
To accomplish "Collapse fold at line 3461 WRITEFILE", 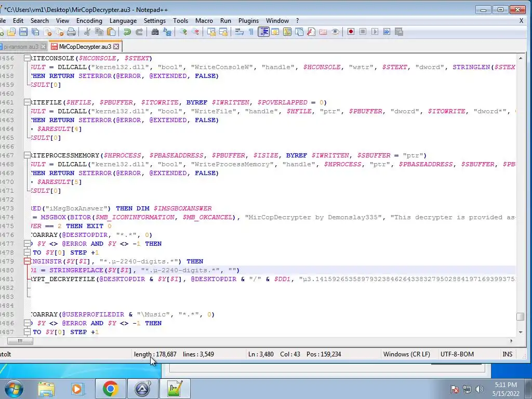I will pyautogui.click(x=27, y=102).
